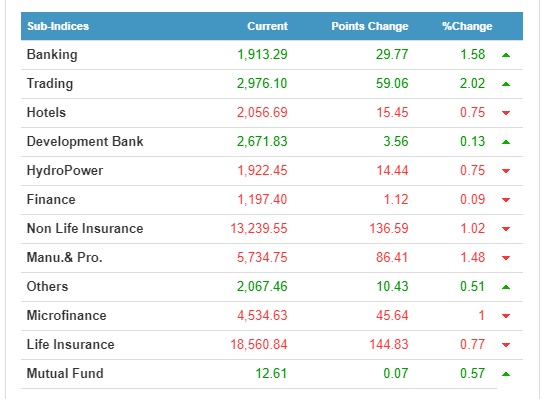Click the Sub-Indices column header

point(58,26)
